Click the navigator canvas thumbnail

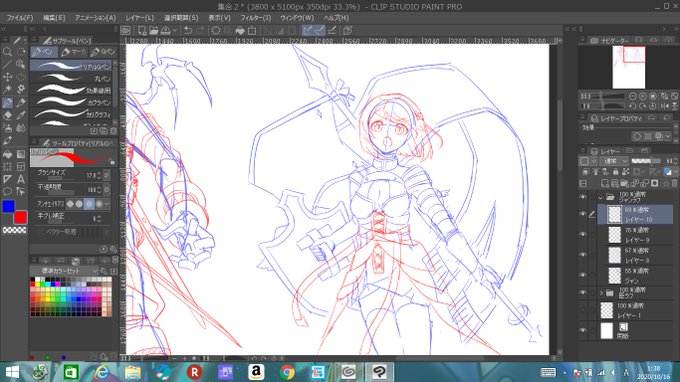click(x=628, y=67)
